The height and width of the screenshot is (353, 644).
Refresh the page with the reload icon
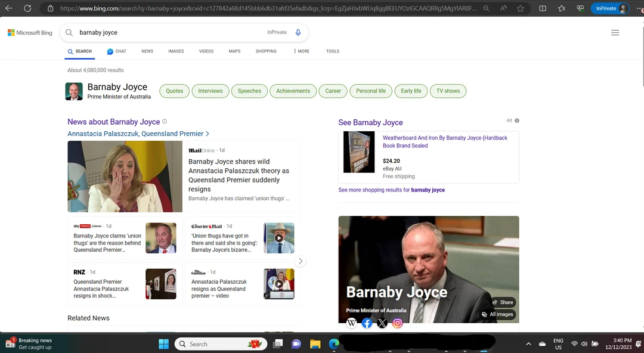pos(28,9)
